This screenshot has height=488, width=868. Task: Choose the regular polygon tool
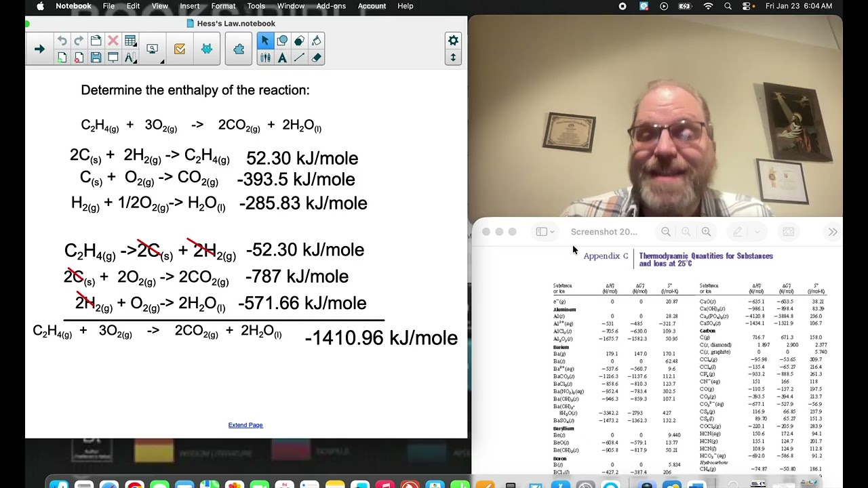[x=299, y=41]
